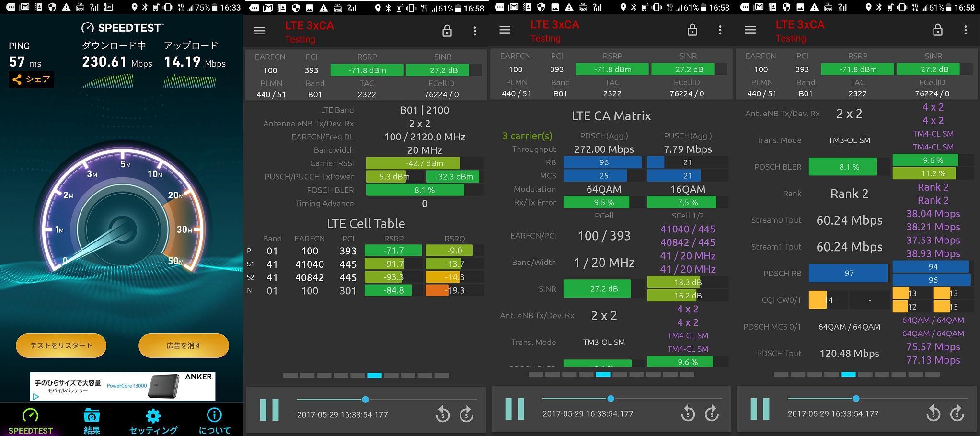
Task: Tap the 18.3 dB SCell SINR bar
Action: point(688,282)
